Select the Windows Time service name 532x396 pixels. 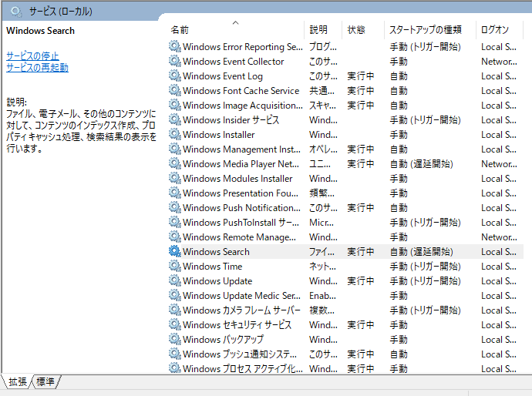(212, 267)
